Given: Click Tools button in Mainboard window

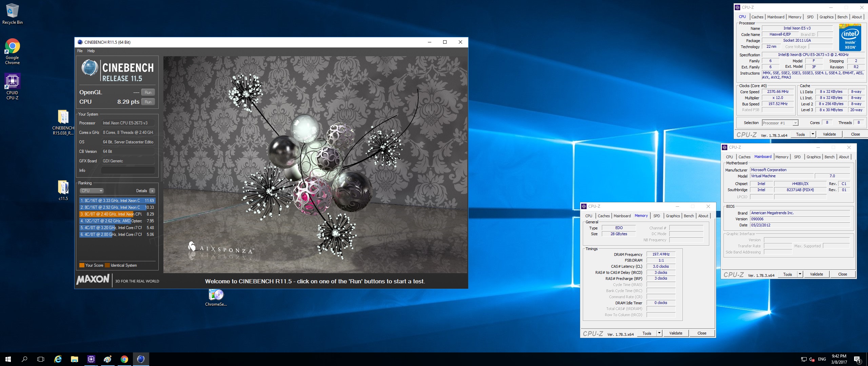Looking at the screenshot, I should point(787,274).
